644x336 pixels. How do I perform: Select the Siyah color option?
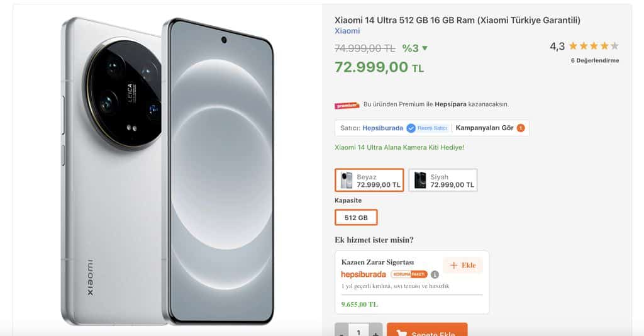coord(443,181)
